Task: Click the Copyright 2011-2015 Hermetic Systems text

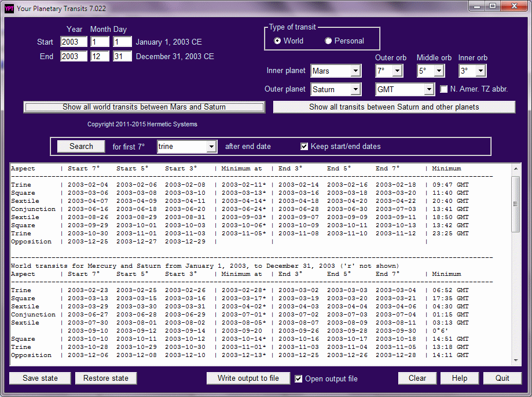Action: (x=142, y=124)
